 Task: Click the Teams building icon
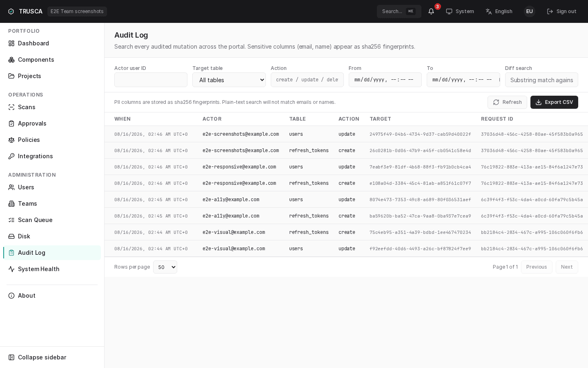pyautogui.click(x=11, y=204)
